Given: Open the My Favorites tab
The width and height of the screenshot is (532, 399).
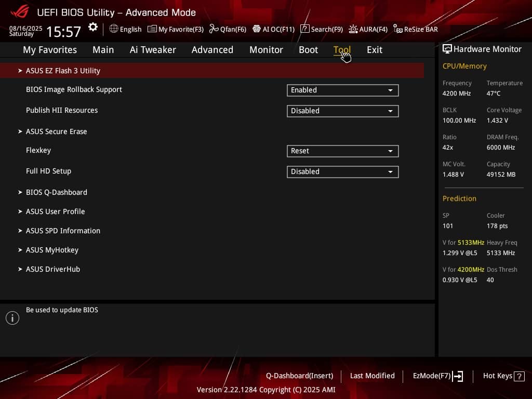Looking at the screenshot, I should click(50, 50).
